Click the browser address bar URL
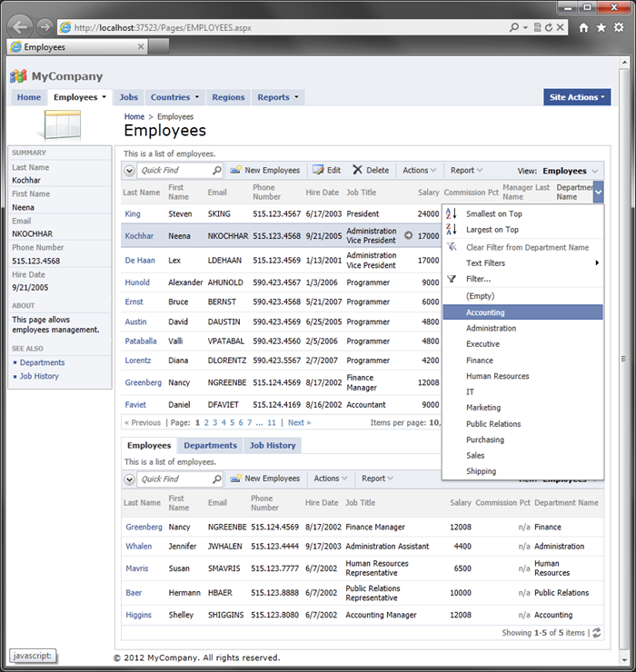 point(163,28)
